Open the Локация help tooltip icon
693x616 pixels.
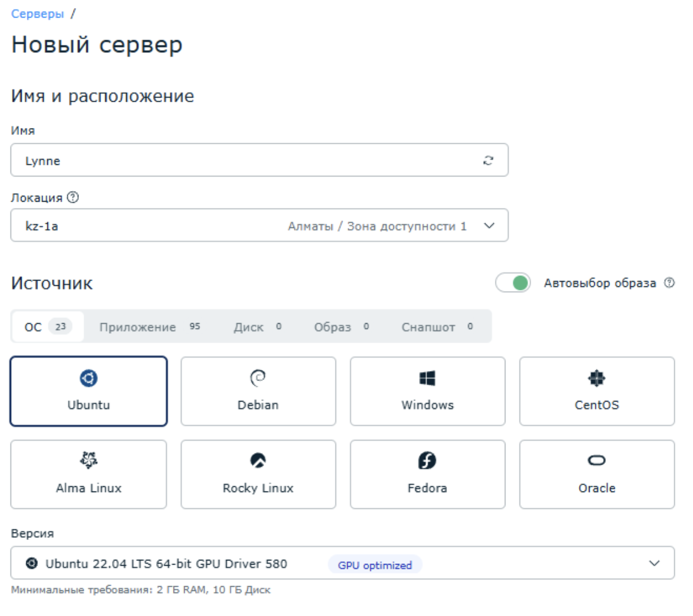[x=73, y=197]
